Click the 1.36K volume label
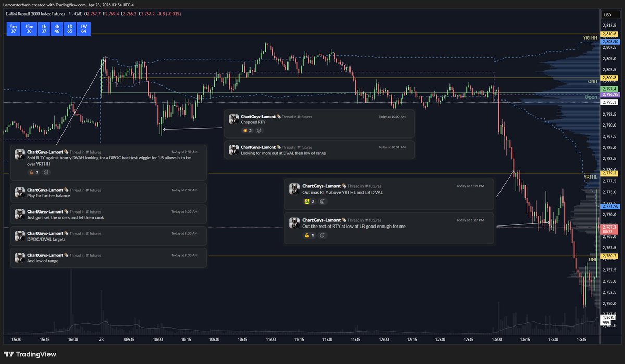 (608, 317)
